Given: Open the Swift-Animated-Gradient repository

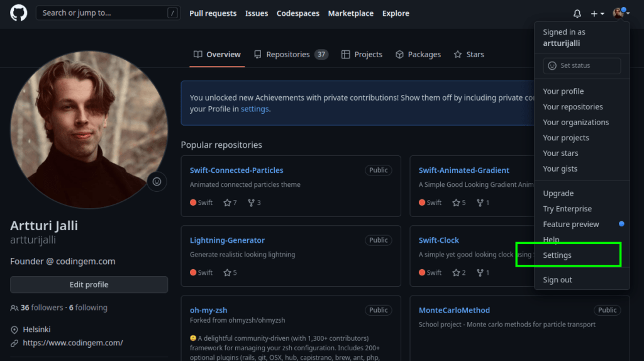Looking at the screenshot, I should pos(464,170).
